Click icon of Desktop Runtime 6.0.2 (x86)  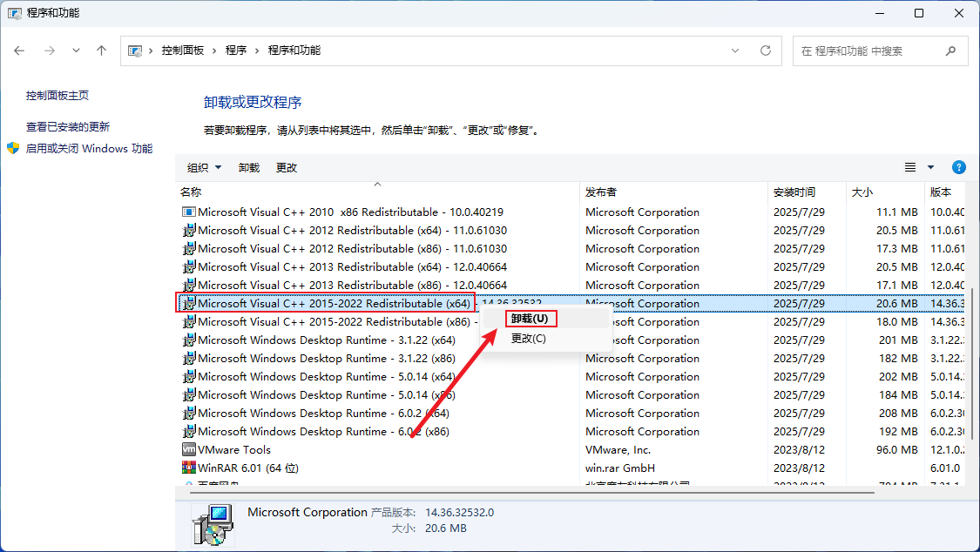tap(189, 432)
